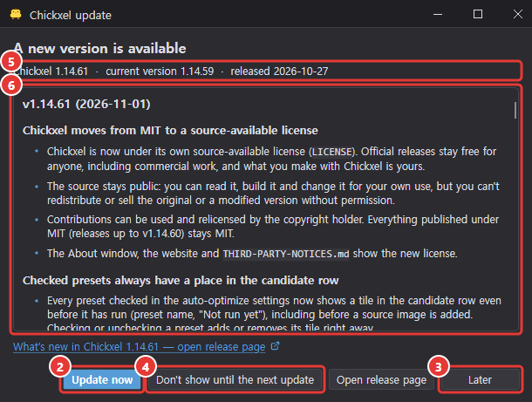The image size is (532, 402).
Task: Click the 'current version 1.14.59' text
Action: pyautogui.click(x=160, y=72)
